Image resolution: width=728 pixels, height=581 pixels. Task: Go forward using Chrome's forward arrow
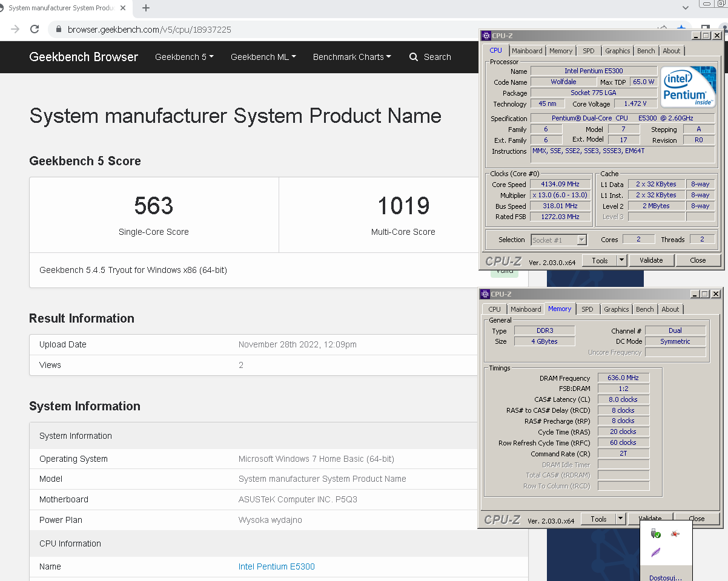[x=15, y=29]
